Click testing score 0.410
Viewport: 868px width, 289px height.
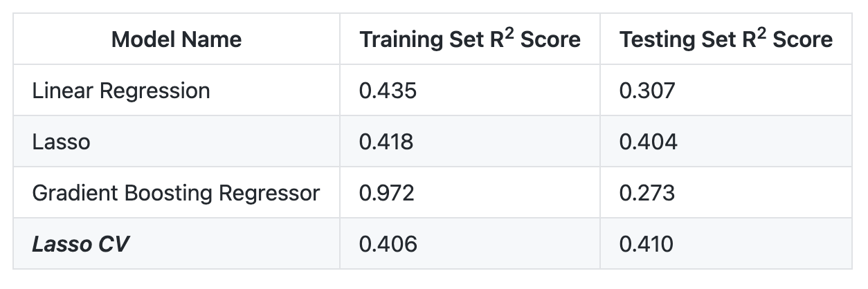point(647,244)
